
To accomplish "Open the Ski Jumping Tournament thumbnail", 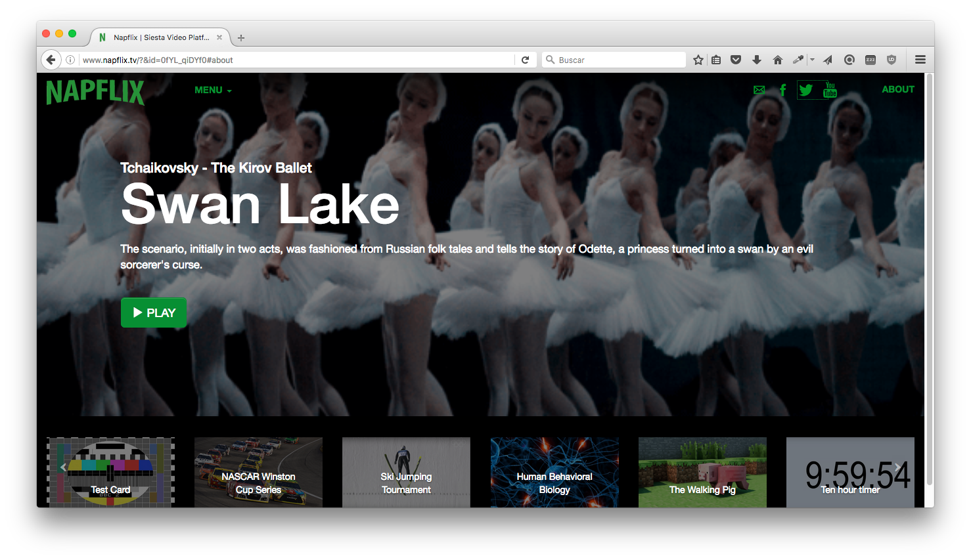I will pos(406,472).
